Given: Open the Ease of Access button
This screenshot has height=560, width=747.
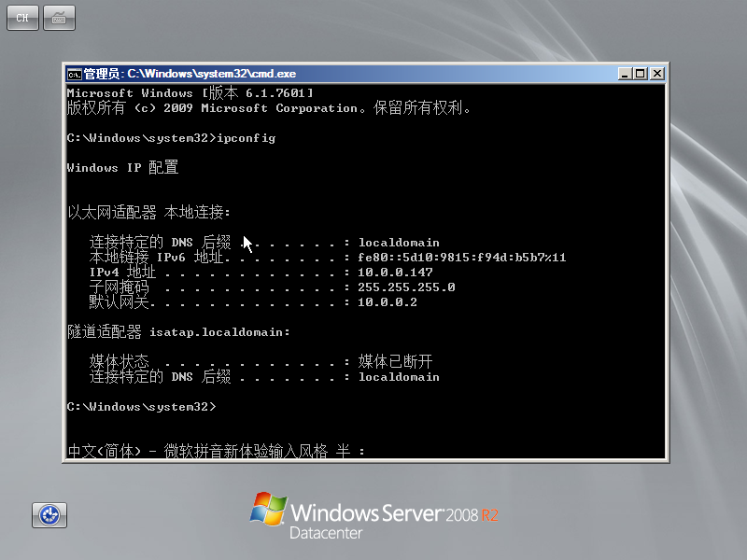Looking at the screenshot, I should 49,515.
